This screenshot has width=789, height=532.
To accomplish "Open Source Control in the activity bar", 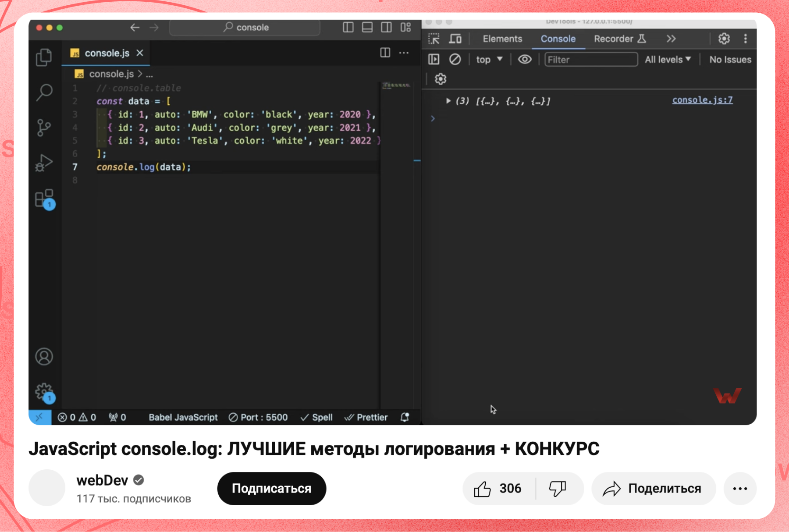I will 44,128.
